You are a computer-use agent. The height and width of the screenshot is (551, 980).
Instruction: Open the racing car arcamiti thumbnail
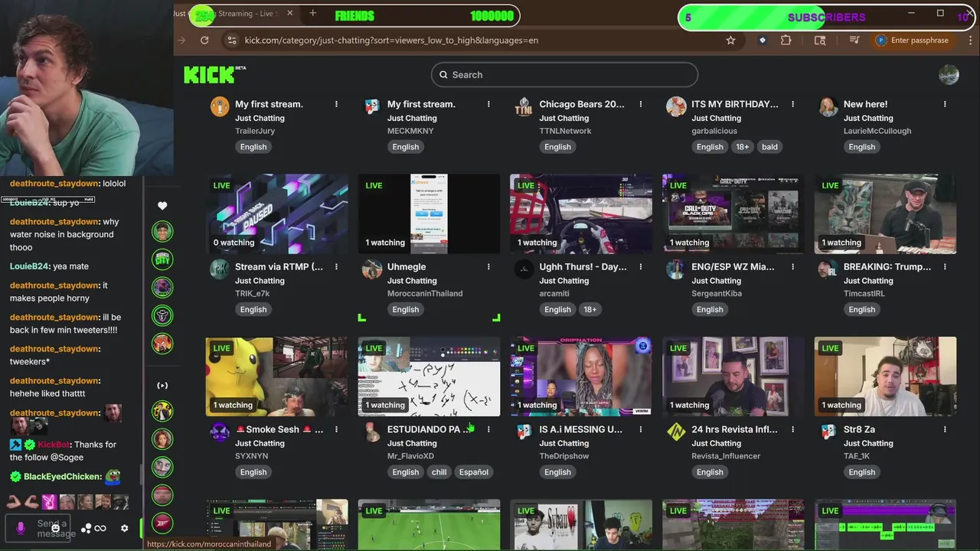581,214
